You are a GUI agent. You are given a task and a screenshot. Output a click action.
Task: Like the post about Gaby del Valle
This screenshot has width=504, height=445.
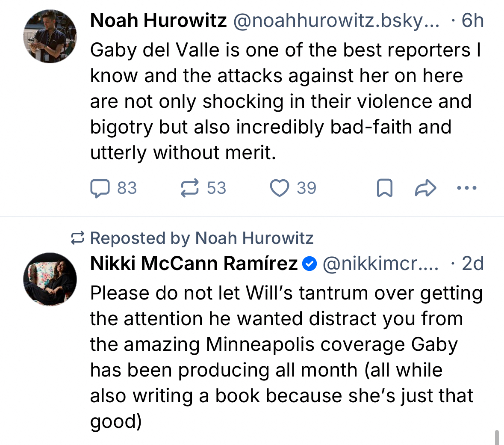coord(279,188)
